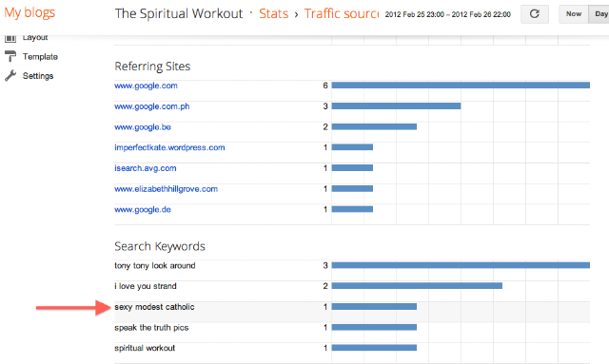Image resolution: width=609 pixels, height=364 pixels.
Task: Click bar for 'tony tony look around'
Action: (x=461, y=265)
